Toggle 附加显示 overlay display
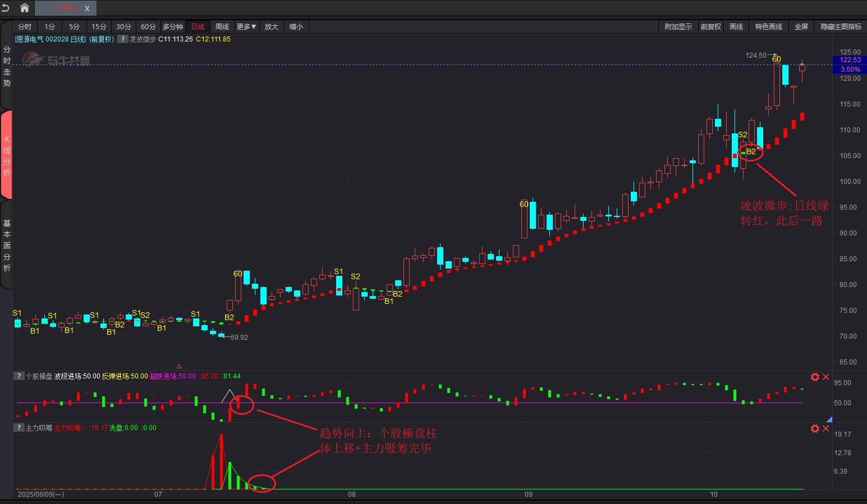 tap(678, 27)
